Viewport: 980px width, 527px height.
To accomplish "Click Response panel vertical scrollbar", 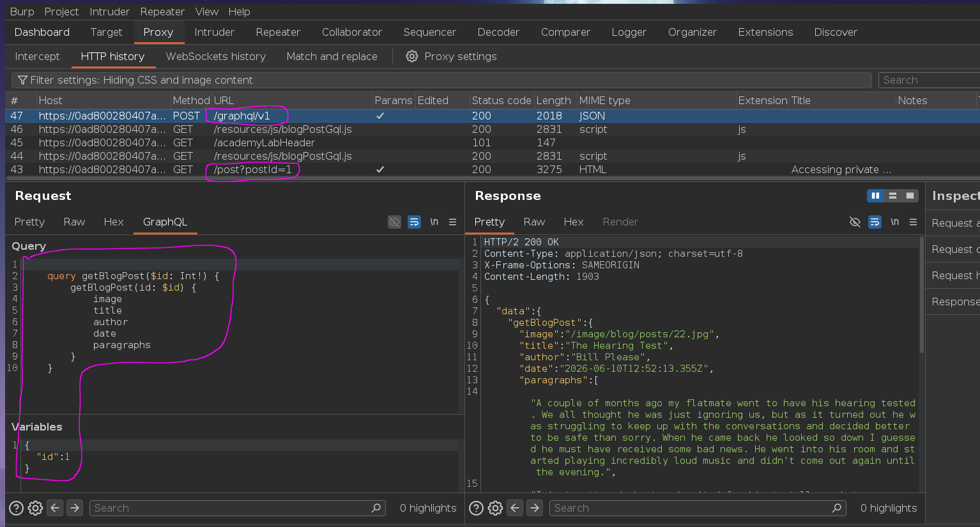I will pos(921,295).
